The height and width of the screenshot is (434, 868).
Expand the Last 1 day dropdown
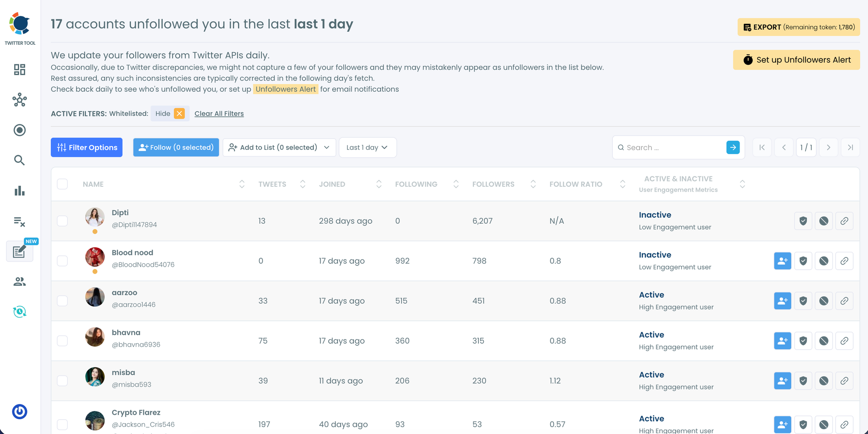[367, 148]
